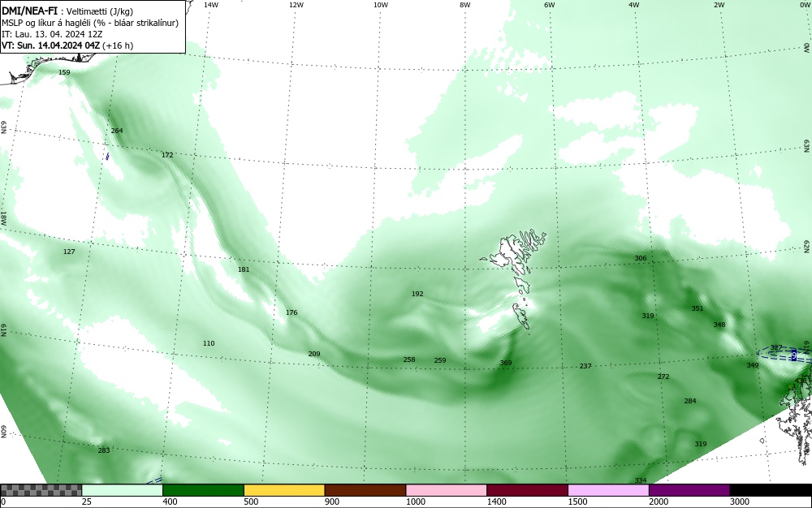
Task: Click the checkered 0–25 legend swatch
Action: pos(41,490)
